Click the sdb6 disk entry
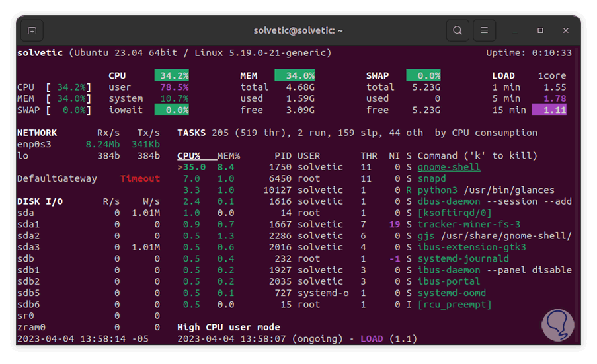The image size is (597, 364). 28,305
